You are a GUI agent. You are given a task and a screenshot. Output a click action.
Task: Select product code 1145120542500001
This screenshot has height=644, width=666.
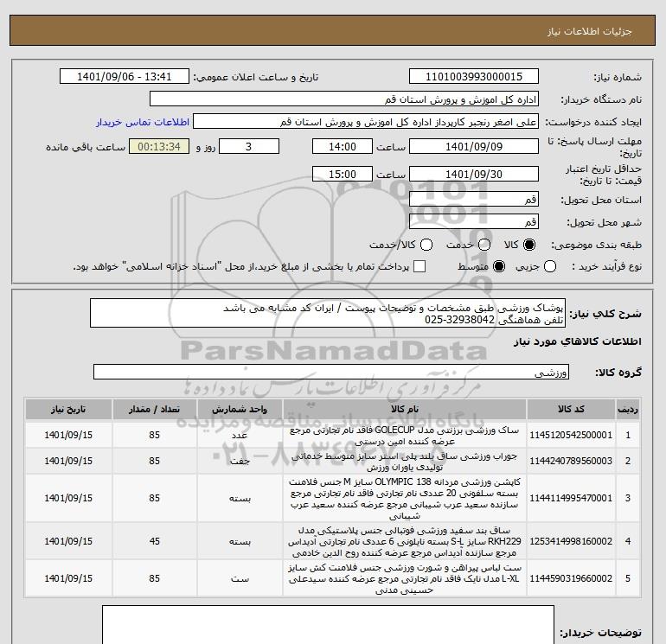571,435
